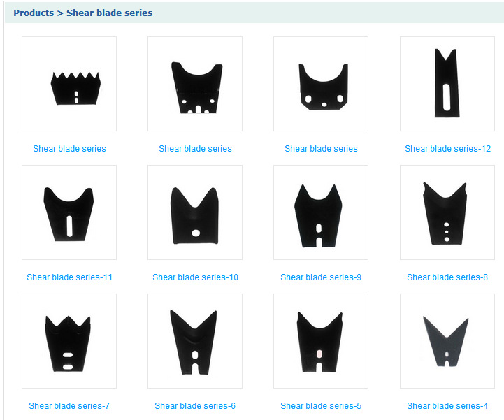The height and width of the screenshot is (420, 504).
Task: Click the Shear blade series-12 link
Action: pos(447,148)
